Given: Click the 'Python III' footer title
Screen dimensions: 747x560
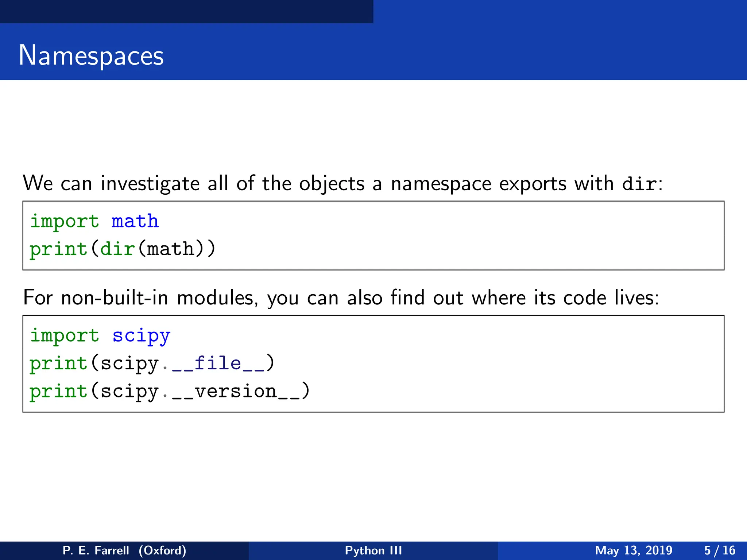Looking at the screenshot, I should click(x=373, y=551).
